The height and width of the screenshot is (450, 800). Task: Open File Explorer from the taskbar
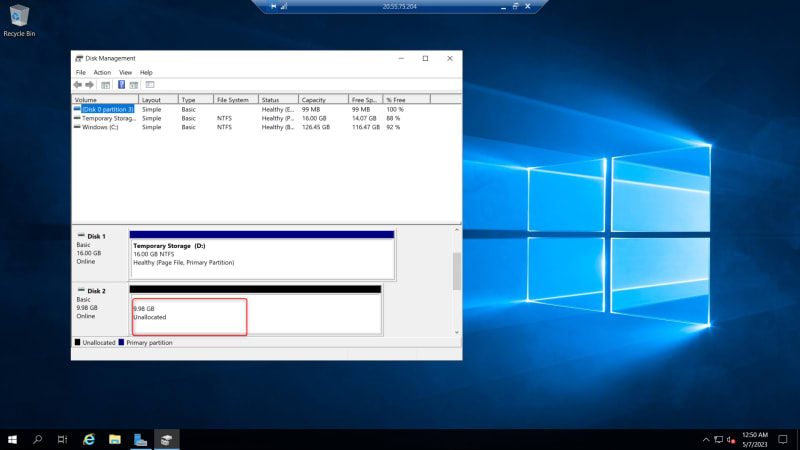[x=115, y=439]
